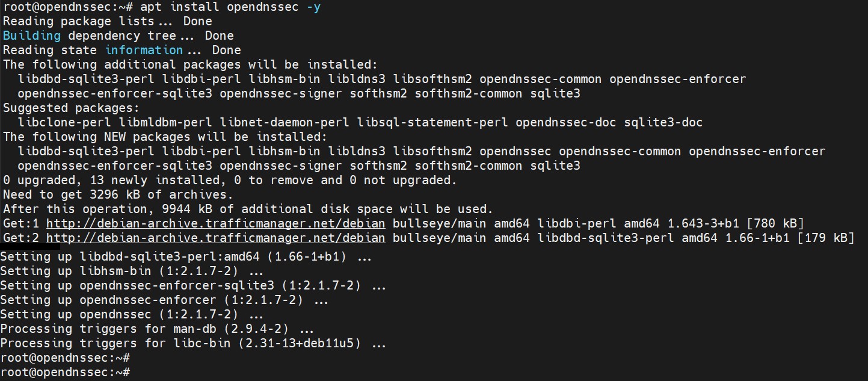Click 'Processing triggers for libc-bin' line

[193, 343]
